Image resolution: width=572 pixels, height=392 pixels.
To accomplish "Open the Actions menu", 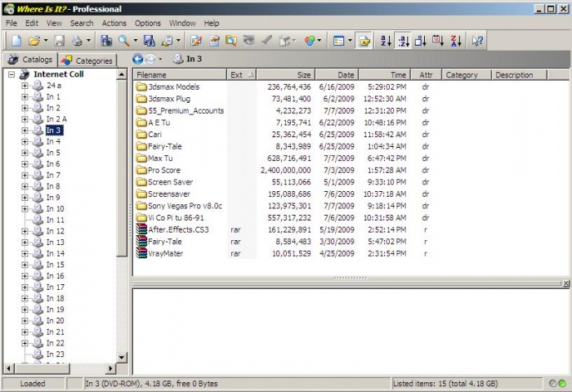I will tap(114, 23).
